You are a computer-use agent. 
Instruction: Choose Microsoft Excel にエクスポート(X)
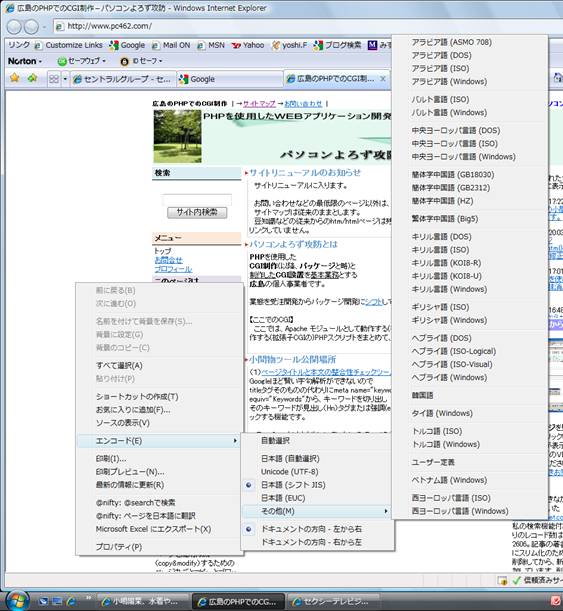pyautogui.click(x=160, y=529)
